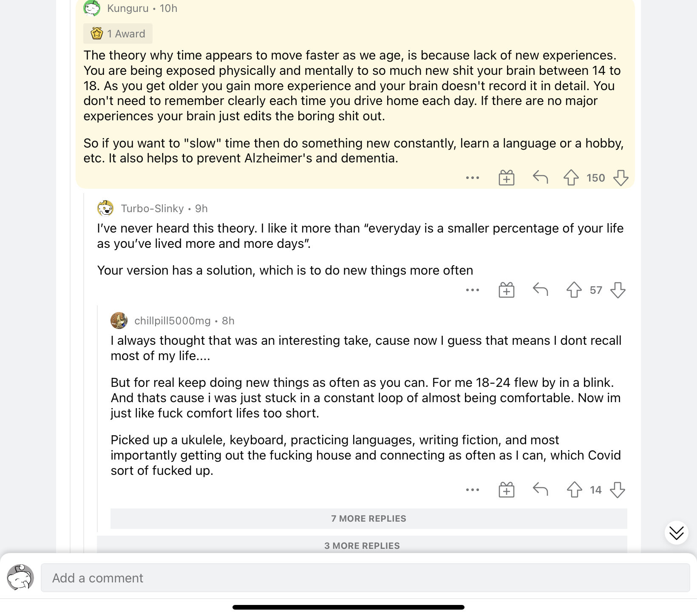Open the 1 Award badge
697x616 pixels.
click(x=118, y=34)
